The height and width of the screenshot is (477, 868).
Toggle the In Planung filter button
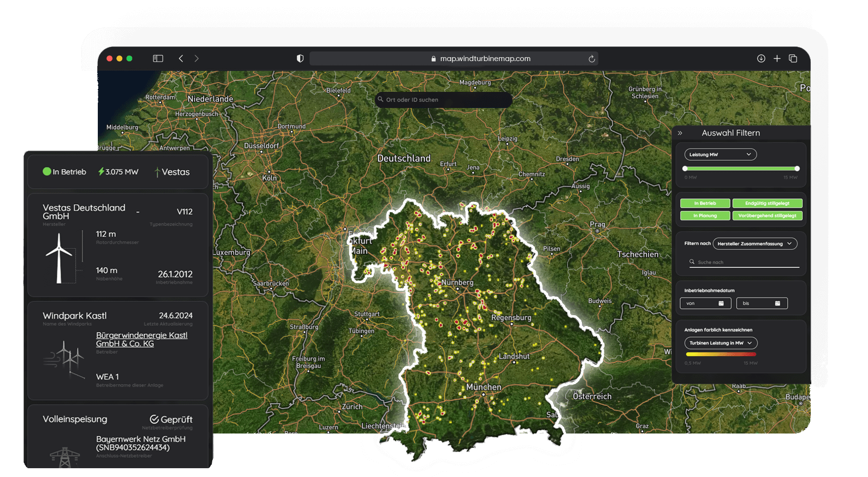tap(705, 216)
